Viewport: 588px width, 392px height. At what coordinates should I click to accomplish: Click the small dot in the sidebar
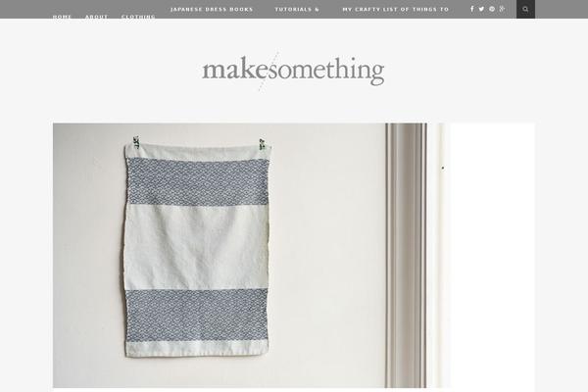click(443, 168)
